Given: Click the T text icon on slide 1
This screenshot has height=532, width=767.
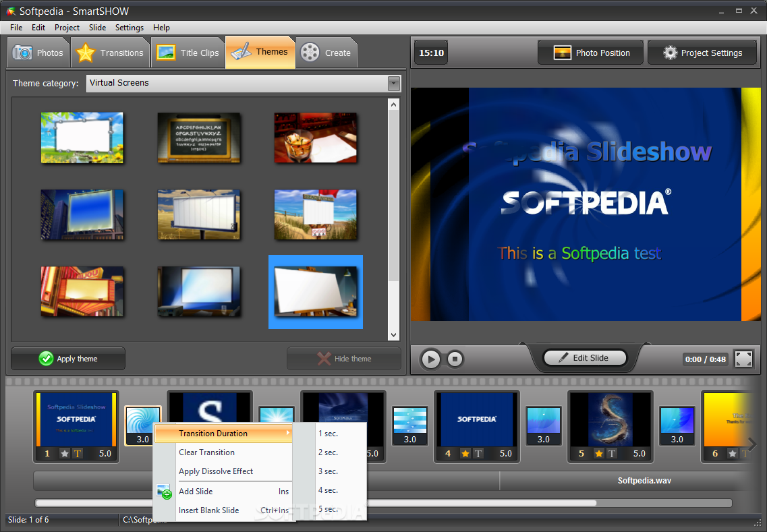Looking at the screenshot, I should click(78, 453).
